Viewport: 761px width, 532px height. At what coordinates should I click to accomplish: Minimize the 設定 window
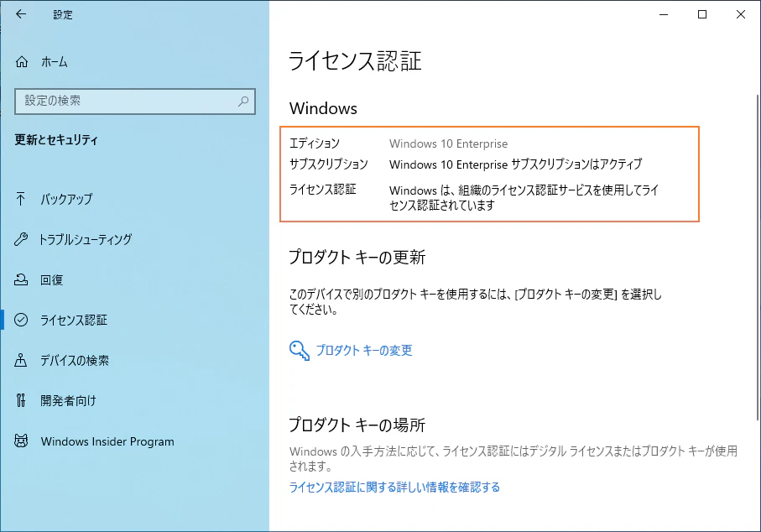[664, 14]
